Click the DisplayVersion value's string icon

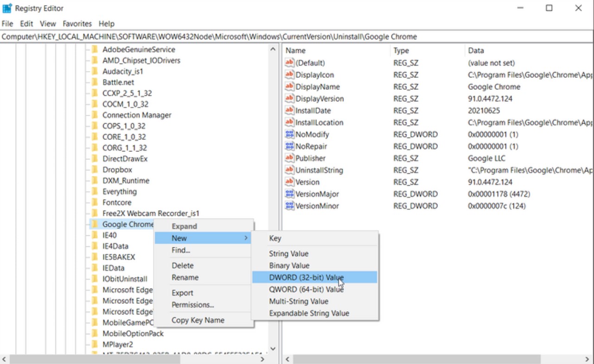coord(290,99)
